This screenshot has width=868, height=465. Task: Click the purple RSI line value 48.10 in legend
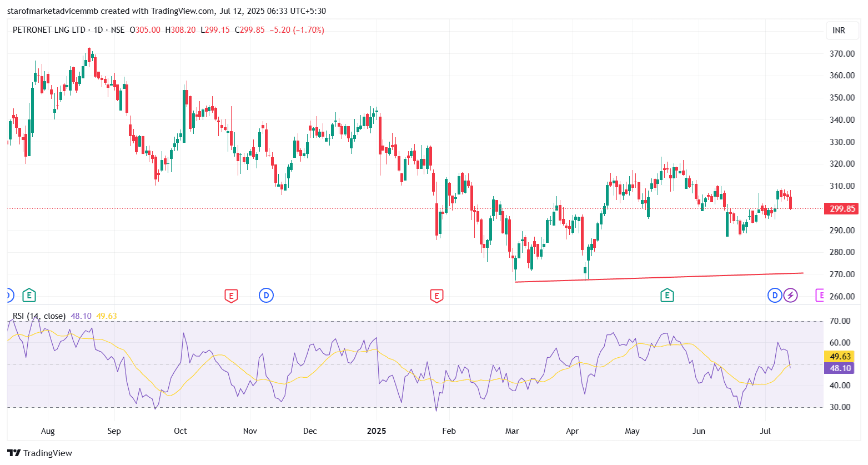tap(81, 316)
